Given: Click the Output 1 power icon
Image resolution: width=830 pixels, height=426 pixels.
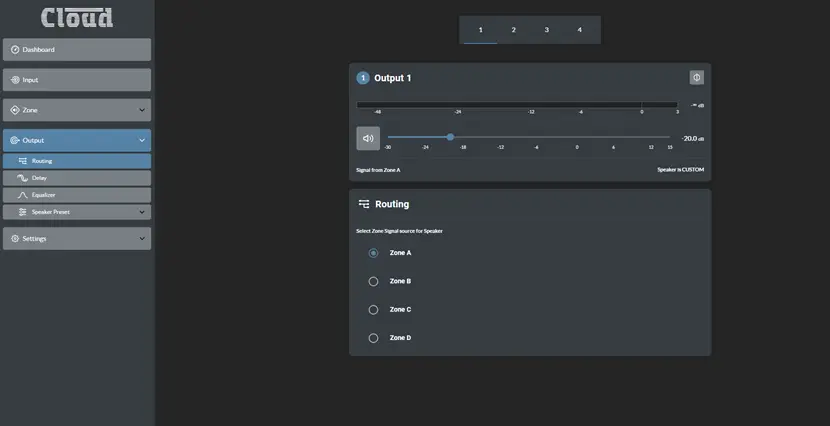Looking at the screenshot, I should pos(697,78).
